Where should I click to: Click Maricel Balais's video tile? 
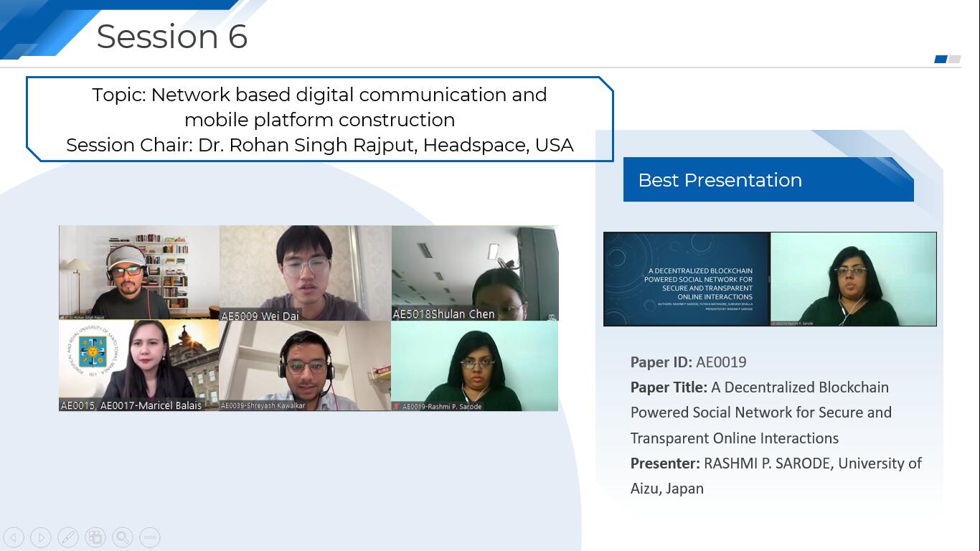click(x=139, y=365)
